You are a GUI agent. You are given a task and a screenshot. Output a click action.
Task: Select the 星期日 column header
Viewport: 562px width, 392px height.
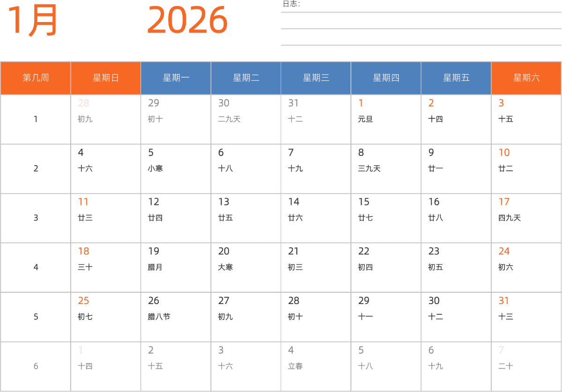click(x=106, y=78)
